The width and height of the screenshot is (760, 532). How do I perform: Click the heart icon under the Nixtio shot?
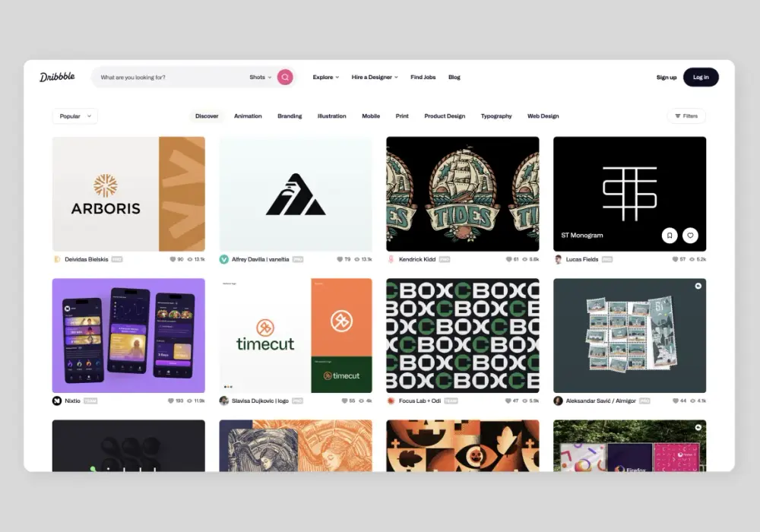[170, 401]
